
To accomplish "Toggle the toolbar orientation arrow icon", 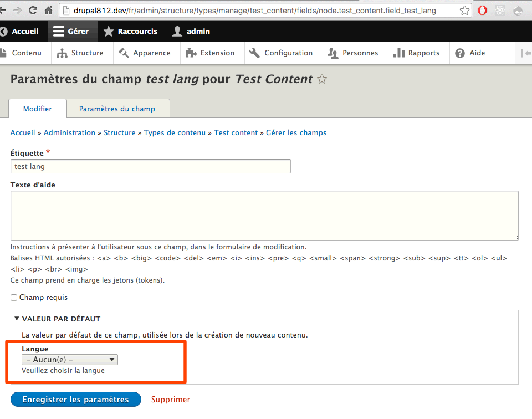I will tap(525, 53).
